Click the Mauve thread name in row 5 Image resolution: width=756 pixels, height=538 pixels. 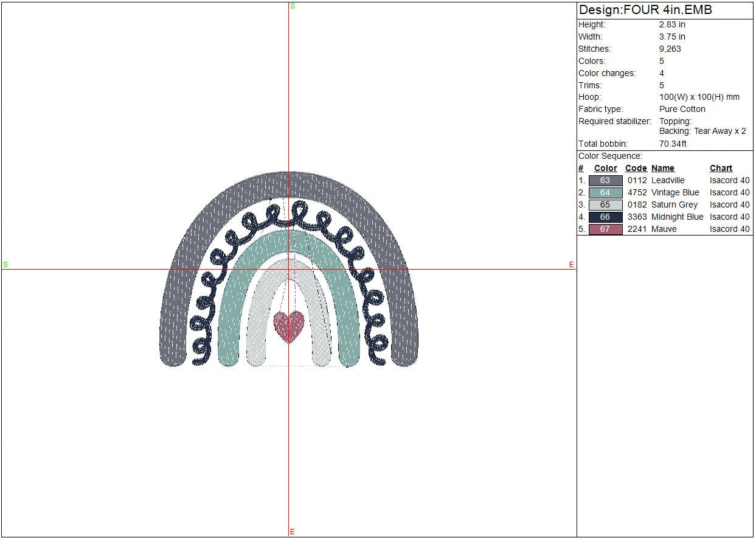tap(664, 229)
